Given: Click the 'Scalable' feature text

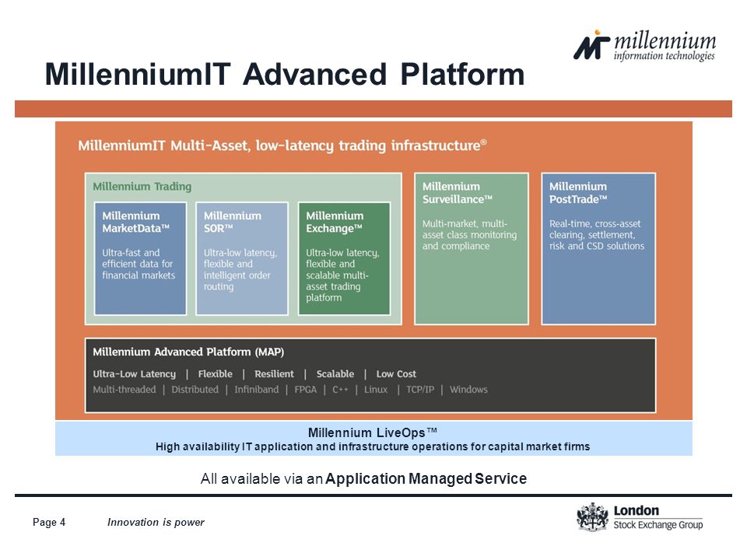Looking at the screenshot, I should [335, 374].
